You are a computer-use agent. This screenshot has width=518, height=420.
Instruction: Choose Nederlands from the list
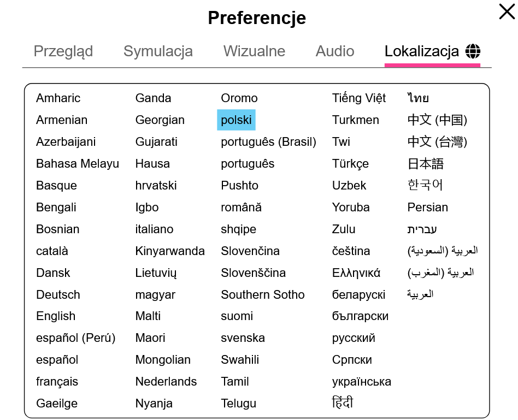pyautogui.click(x=166, y=382)
